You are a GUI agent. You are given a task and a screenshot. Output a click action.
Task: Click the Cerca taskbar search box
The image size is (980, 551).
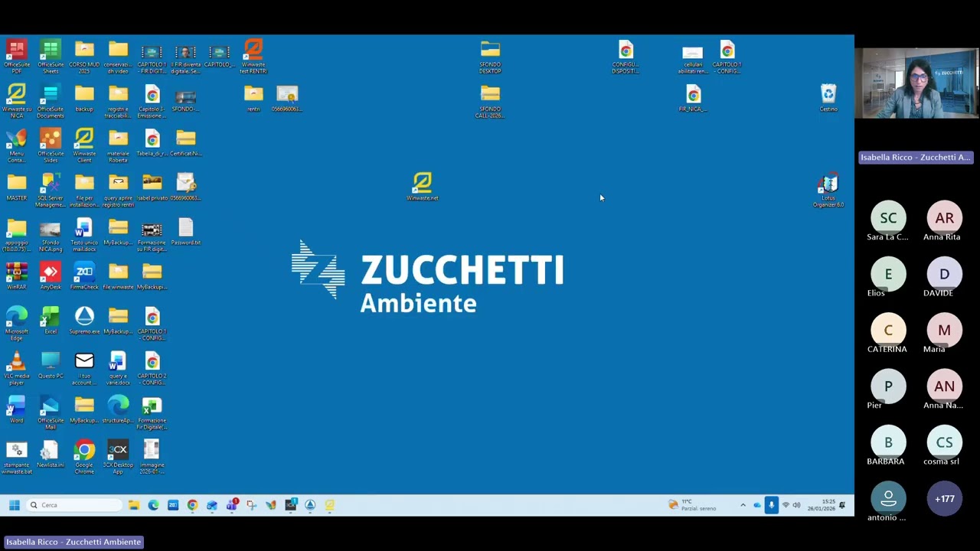[73, 505]
